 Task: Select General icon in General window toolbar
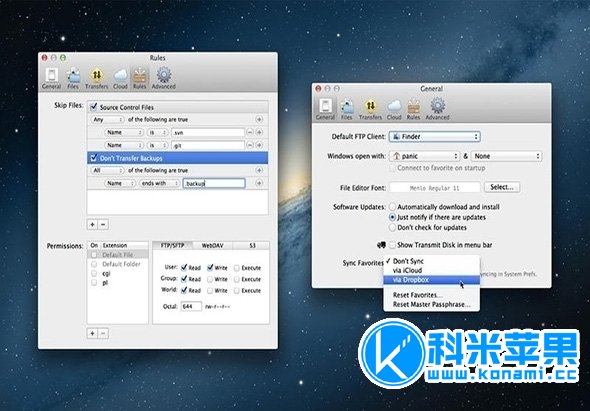[325, 109]
